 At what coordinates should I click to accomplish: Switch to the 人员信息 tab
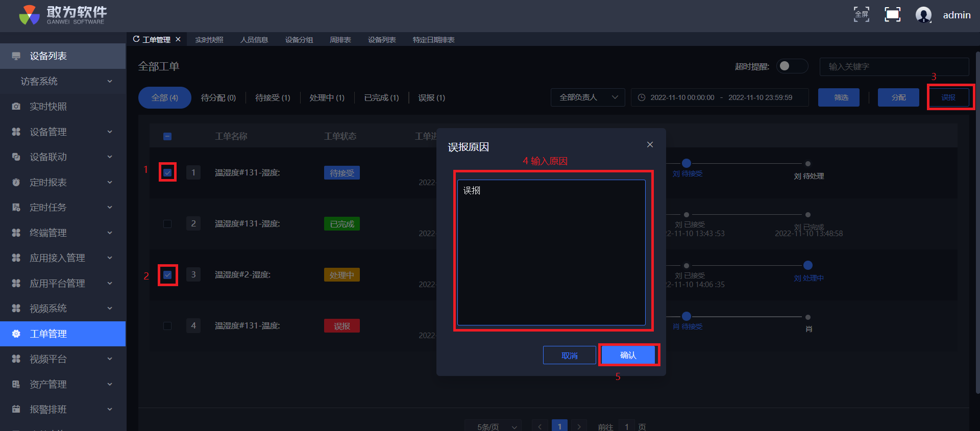(254, 40)
